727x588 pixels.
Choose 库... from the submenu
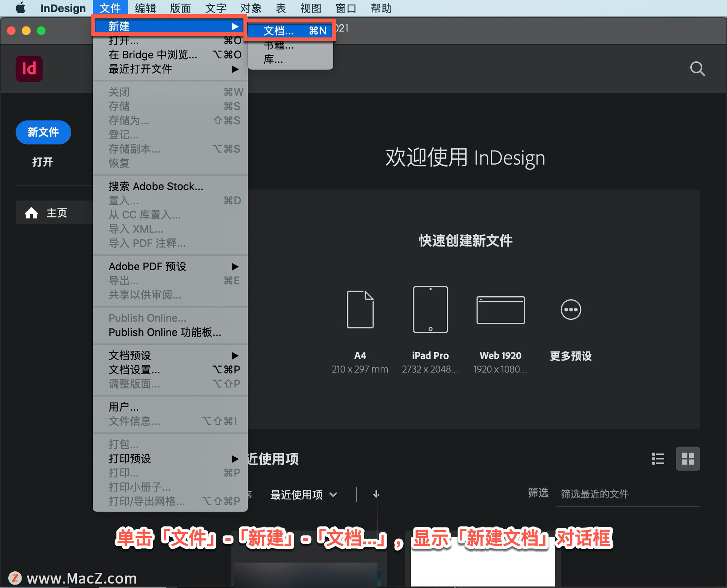[x=290, y=59]
